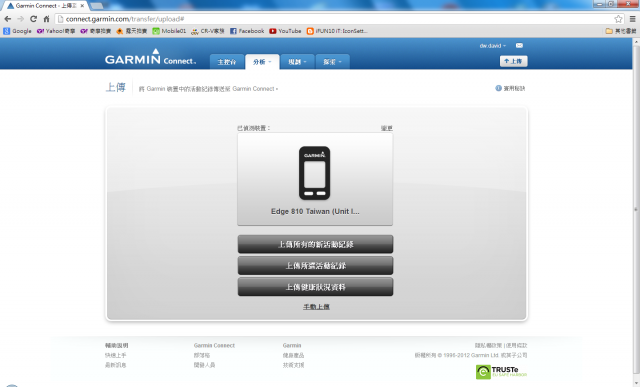This screenshot has height=387, width=640.
Task: Open the 開發人員 footer link
Action: point(204,365)
